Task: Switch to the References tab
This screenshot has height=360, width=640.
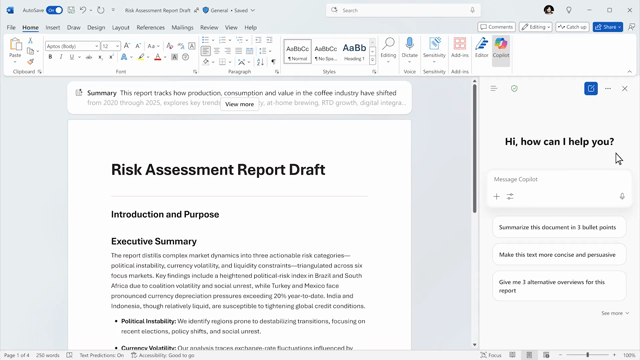Action: tap(150, 27)
